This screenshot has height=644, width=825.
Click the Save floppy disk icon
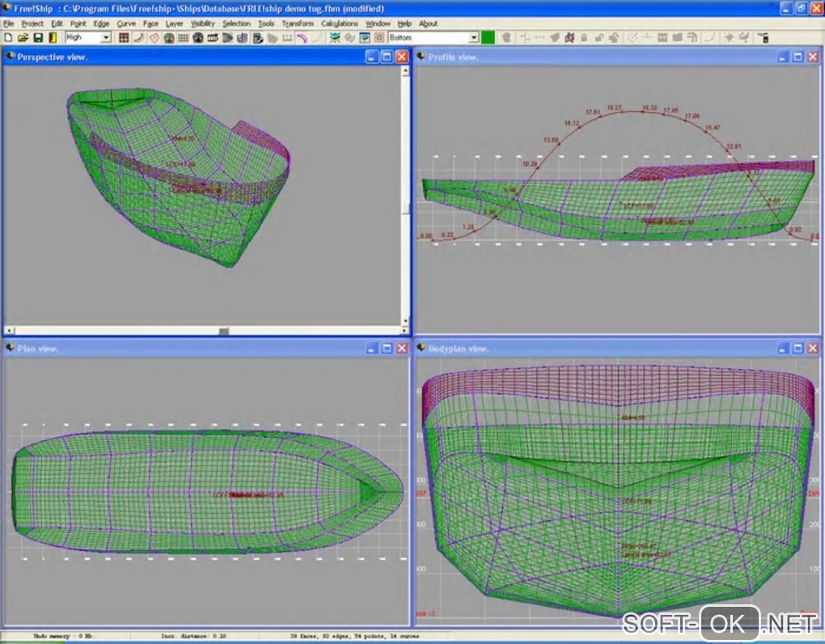(x=38, y=37)
